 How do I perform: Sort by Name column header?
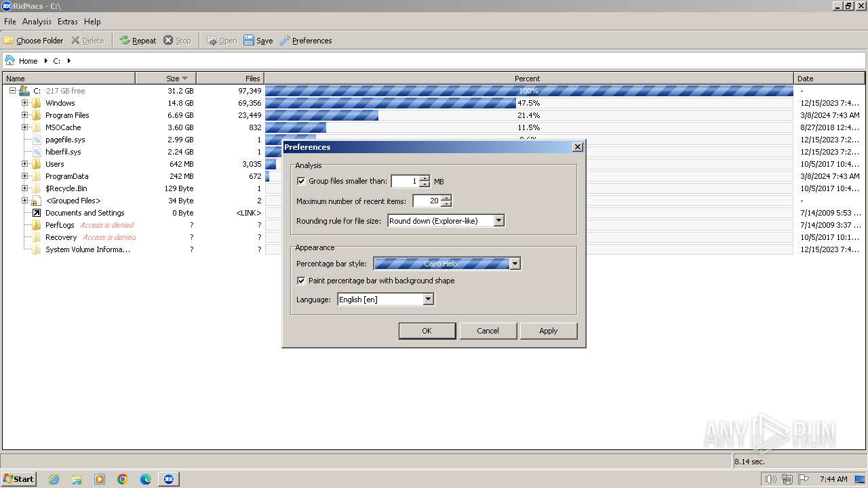pyautogui.click(x=69, y=79)
